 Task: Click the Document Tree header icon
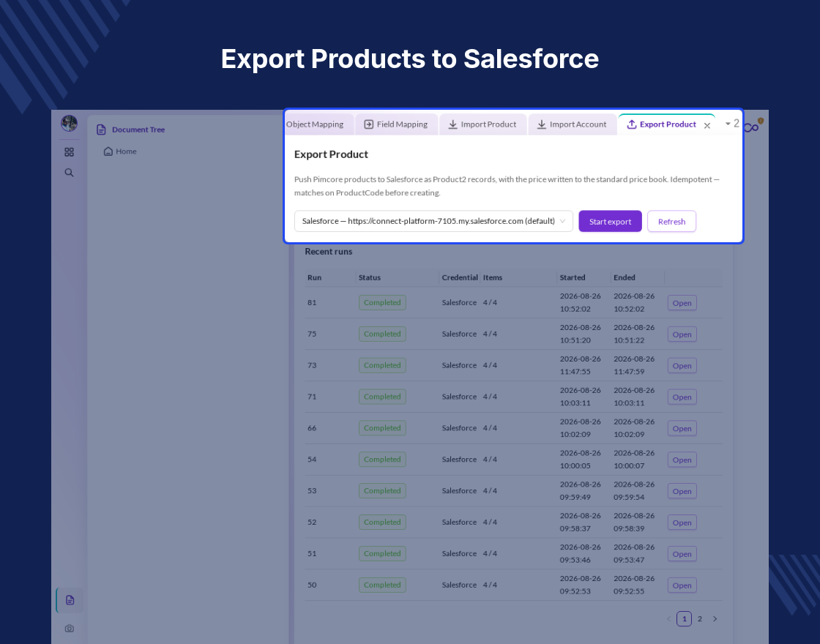[102, 130]
